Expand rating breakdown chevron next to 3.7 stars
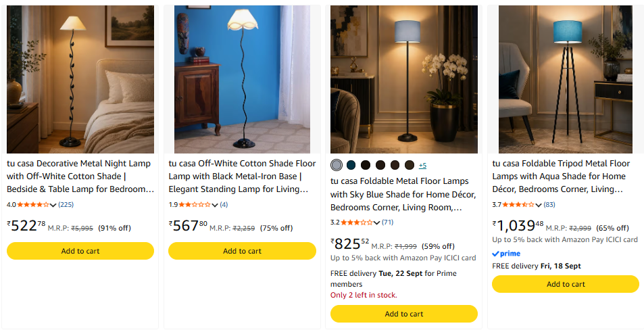Screen dimensions: 644x330 [539, 205]
